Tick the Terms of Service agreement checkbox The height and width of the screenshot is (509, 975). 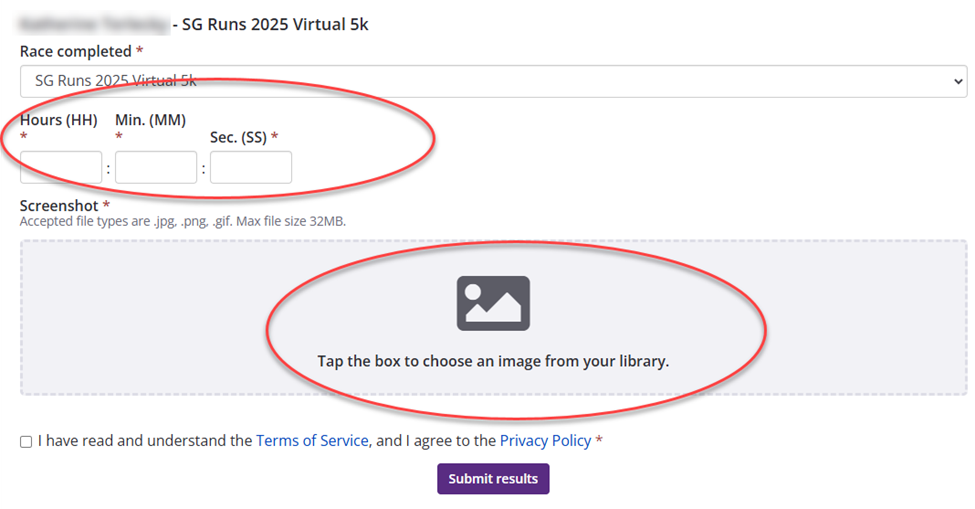coord(25,442)
